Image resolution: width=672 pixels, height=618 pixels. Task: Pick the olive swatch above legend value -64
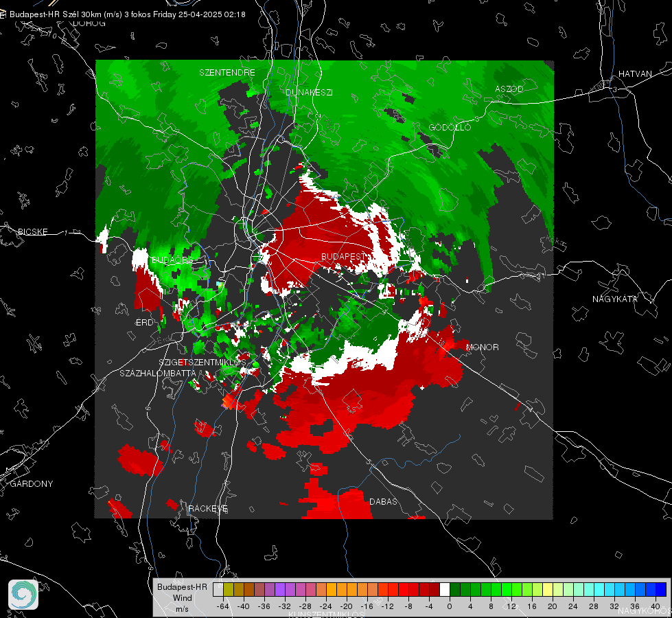pos(229,590)
